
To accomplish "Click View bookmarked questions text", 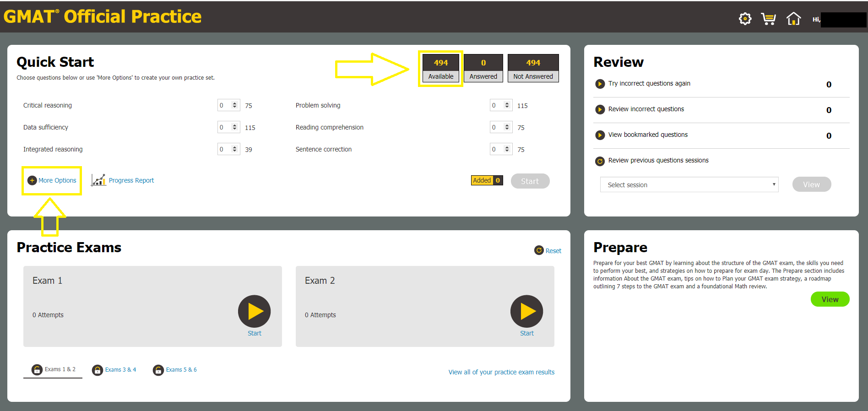I will 648,135.
